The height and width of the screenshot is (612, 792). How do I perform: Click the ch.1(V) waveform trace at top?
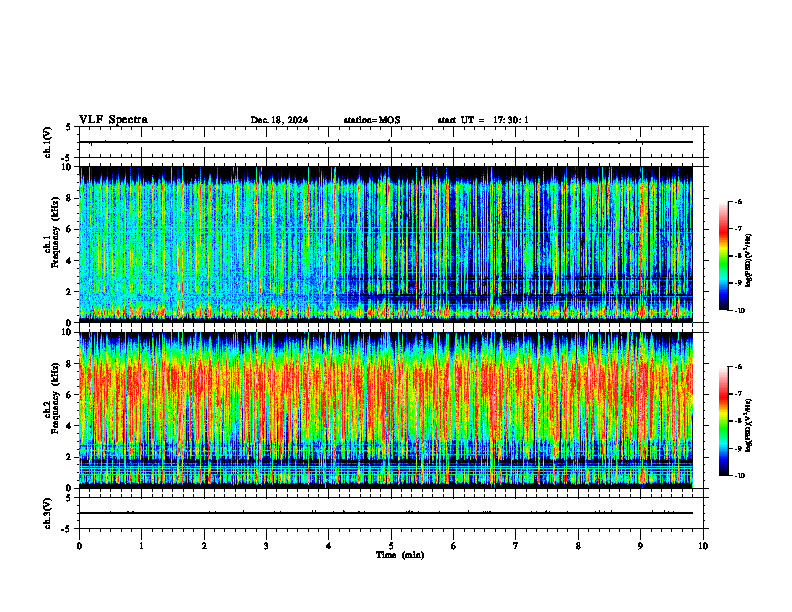tap(386, 142)
